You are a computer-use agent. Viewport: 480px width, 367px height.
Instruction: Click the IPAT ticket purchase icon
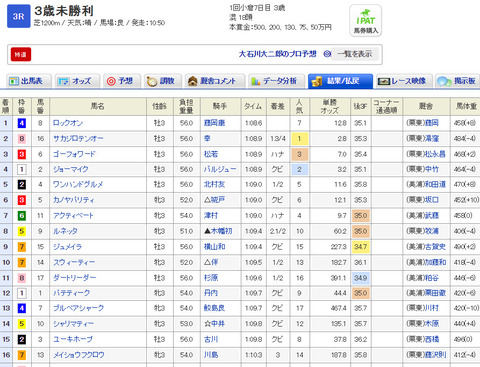(x=365, y=21)
